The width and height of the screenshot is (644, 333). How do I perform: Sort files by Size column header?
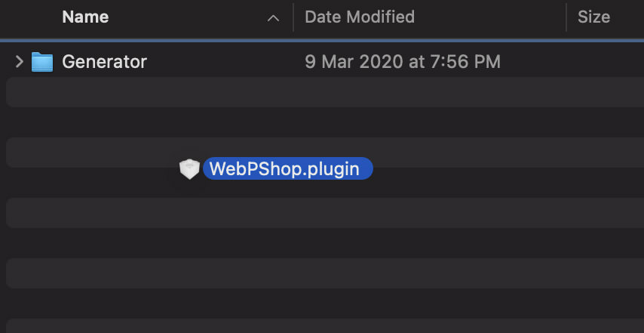click(593, 17)
